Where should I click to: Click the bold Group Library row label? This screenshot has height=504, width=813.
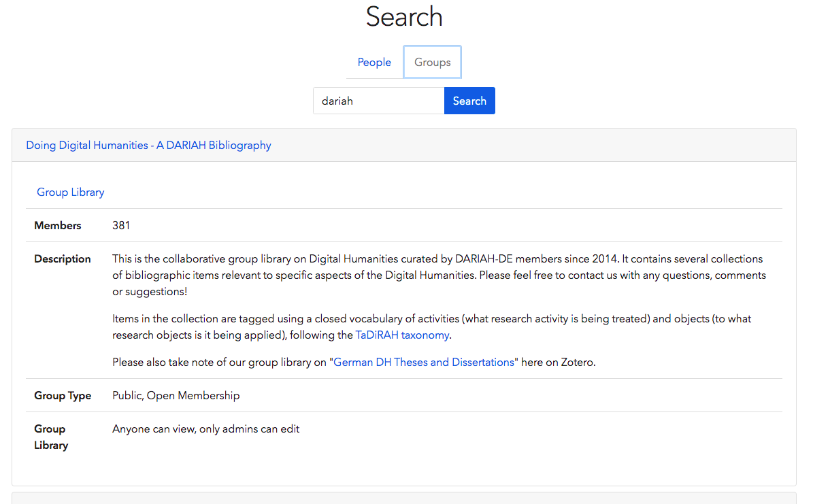pos(51,437)
